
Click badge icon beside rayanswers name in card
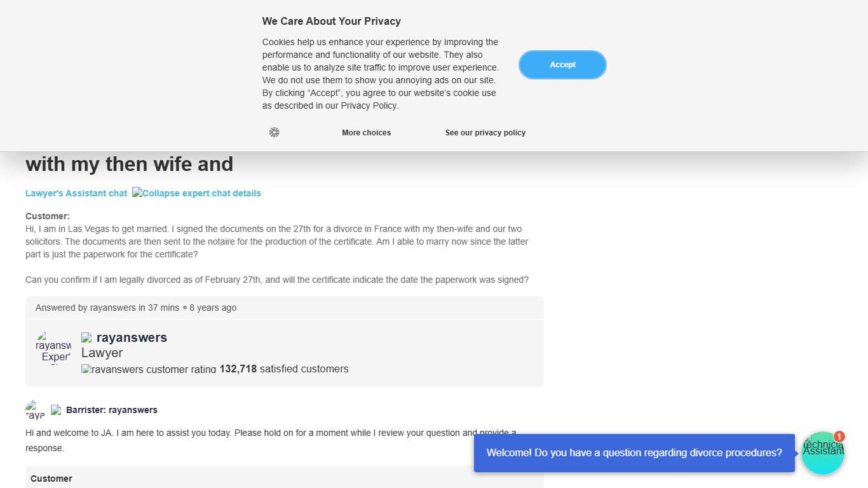(x=86, y=337)
